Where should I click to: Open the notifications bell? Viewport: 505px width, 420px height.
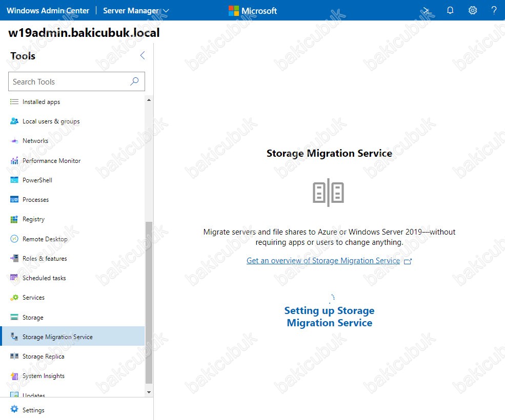pos(450,10)
